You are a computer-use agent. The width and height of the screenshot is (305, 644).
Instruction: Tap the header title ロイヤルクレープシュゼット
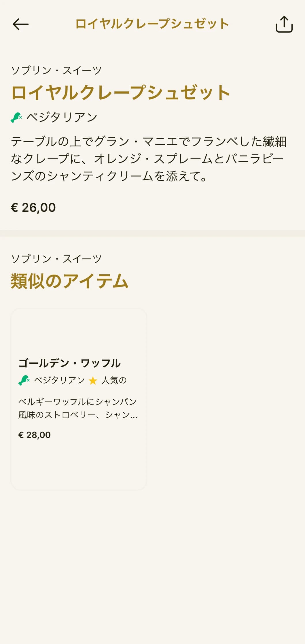(x=152, y=24)
